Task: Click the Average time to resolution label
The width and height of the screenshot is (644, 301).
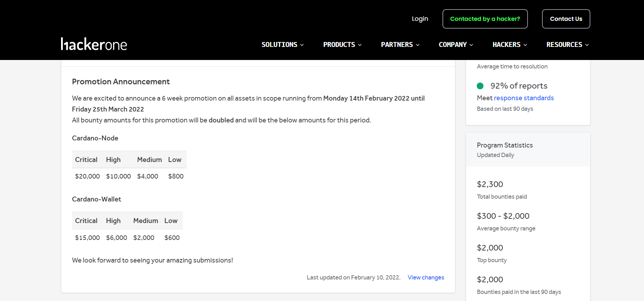Action: 512,66
